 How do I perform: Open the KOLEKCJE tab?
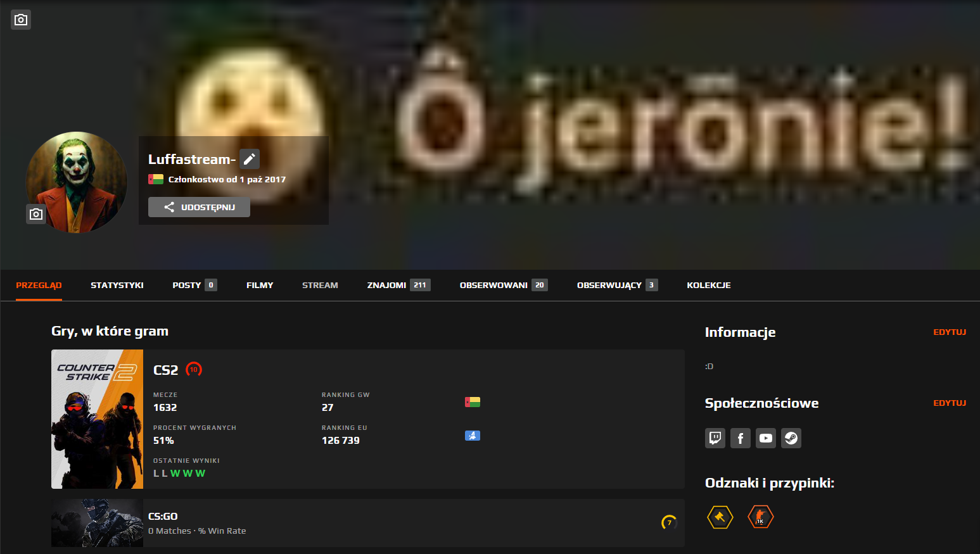(709, 285)
